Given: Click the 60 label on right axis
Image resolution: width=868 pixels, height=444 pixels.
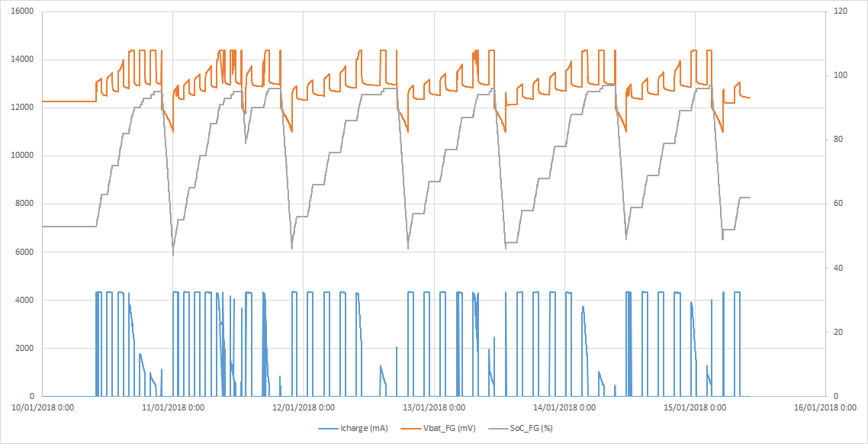Looking at the screenshot, I should (x=837, y=204).
